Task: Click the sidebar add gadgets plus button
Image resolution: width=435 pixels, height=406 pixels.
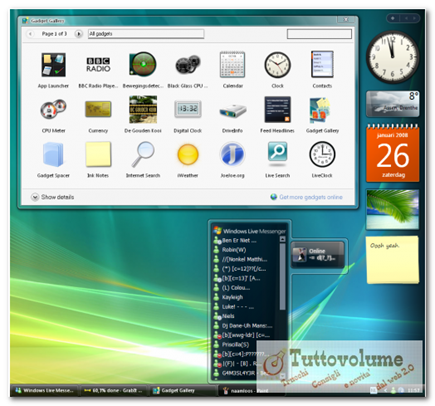Action: pyautogui.click(x=393, y=18)
